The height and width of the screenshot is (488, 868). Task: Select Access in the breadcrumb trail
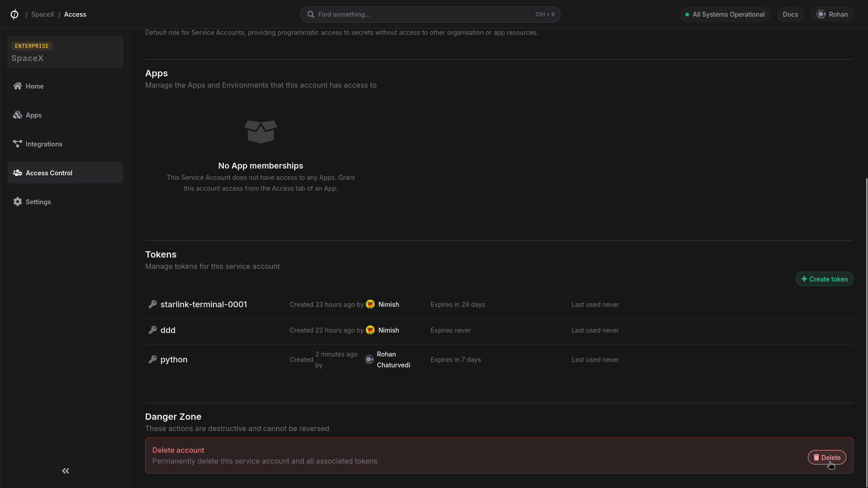point(75,14)
